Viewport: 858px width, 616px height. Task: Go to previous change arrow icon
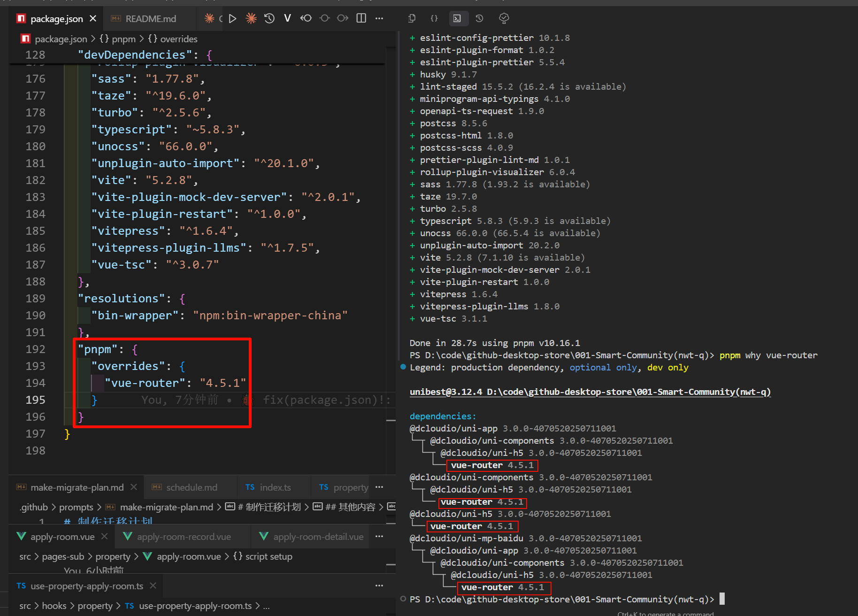(x=306, y=18)
